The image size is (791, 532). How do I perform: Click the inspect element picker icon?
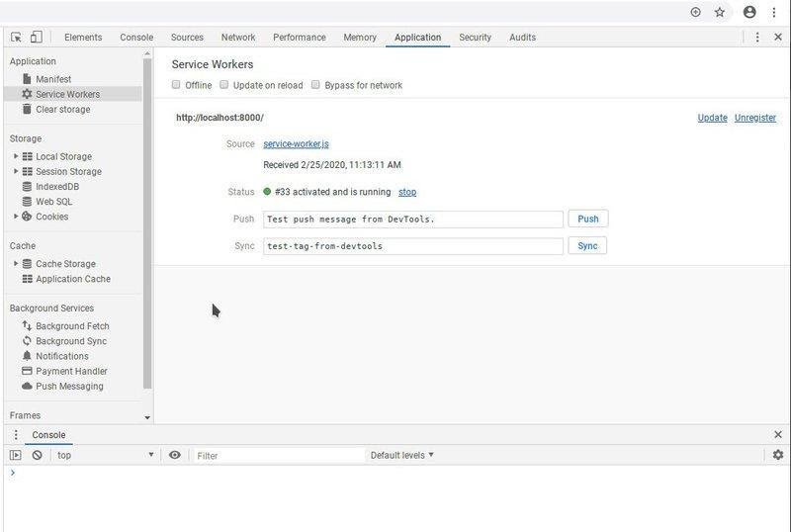pos(16,38)
